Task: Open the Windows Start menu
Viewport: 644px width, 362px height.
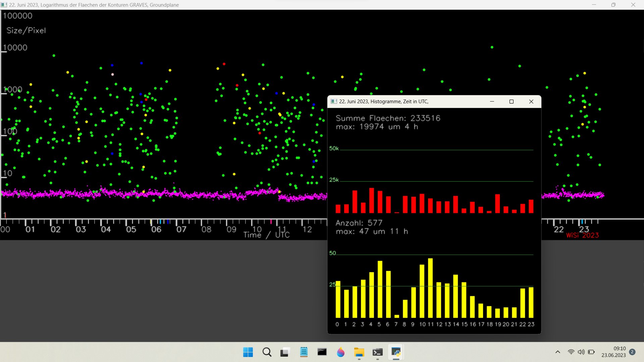Action: coord(248,352)
